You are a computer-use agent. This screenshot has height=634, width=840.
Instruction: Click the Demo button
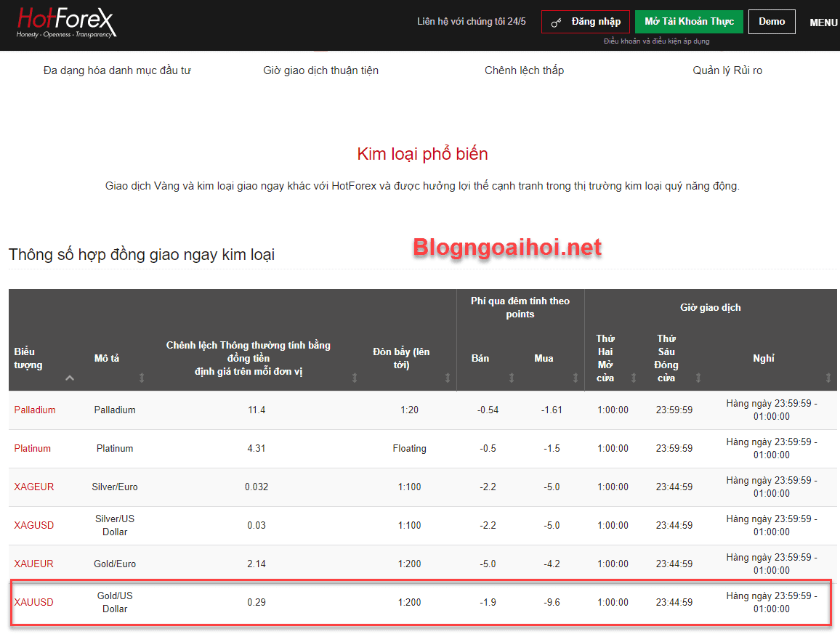(x=771, y=21)
